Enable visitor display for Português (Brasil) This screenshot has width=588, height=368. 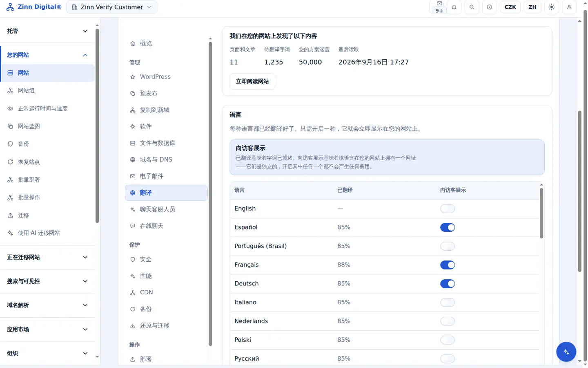point(448,246)
